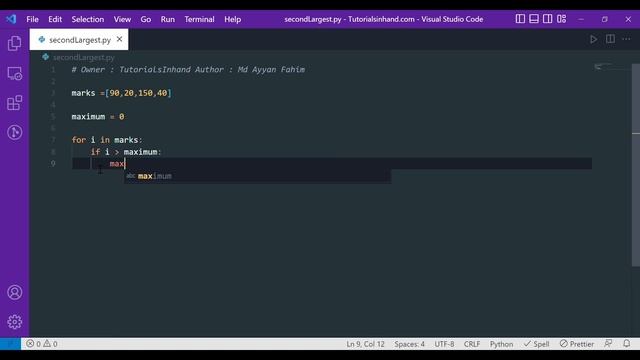The image size is (640, 360).
Task: Open the Help menu
Action: pos(232,19)
